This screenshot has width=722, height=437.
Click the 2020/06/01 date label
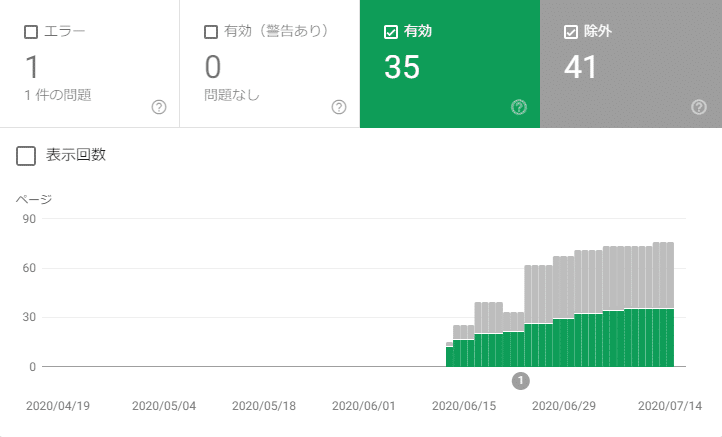point(364,406)
